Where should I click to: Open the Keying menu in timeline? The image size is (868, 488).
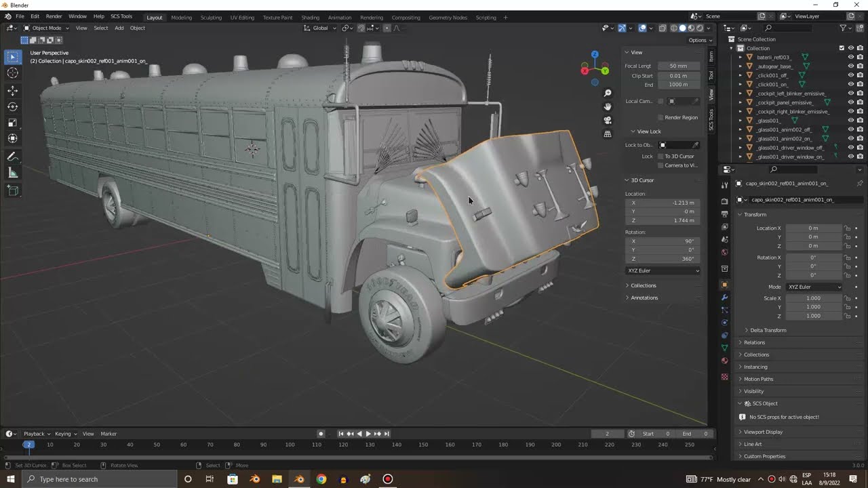pyautogui.click(x=65, y=434)
